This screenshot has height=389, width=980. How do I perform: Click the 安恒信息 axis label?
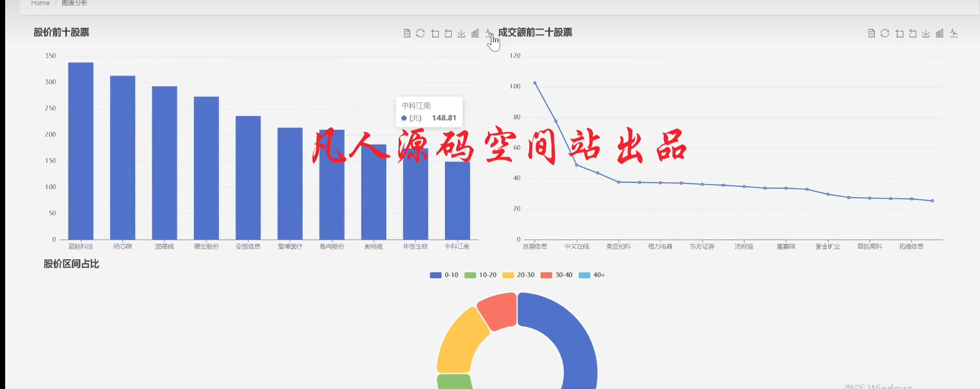click(248, 246)
